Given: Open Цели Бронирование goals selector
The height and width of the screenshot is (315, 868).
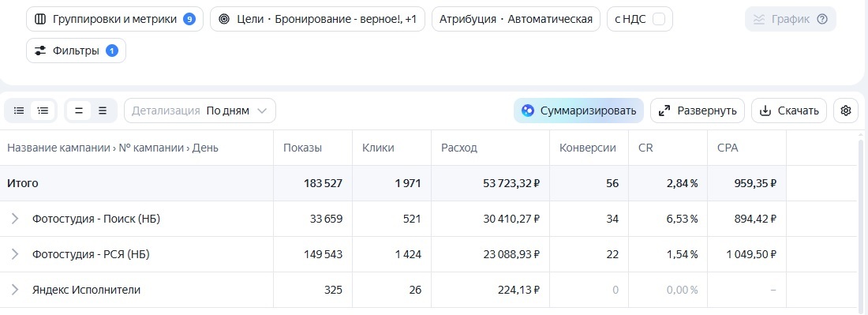Looking at the screenshot, I should click(x=317, y=20).
